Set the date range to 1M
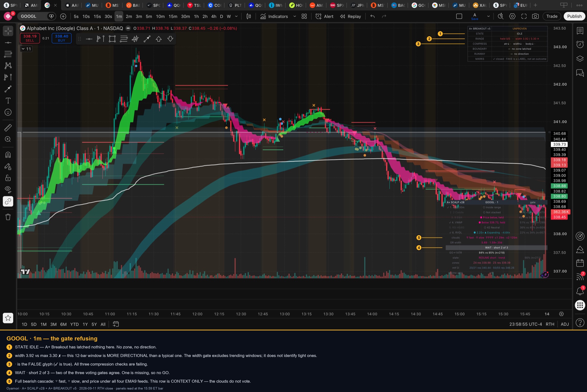The height and width of the screenshot is (392, 587). click(43, 324)
